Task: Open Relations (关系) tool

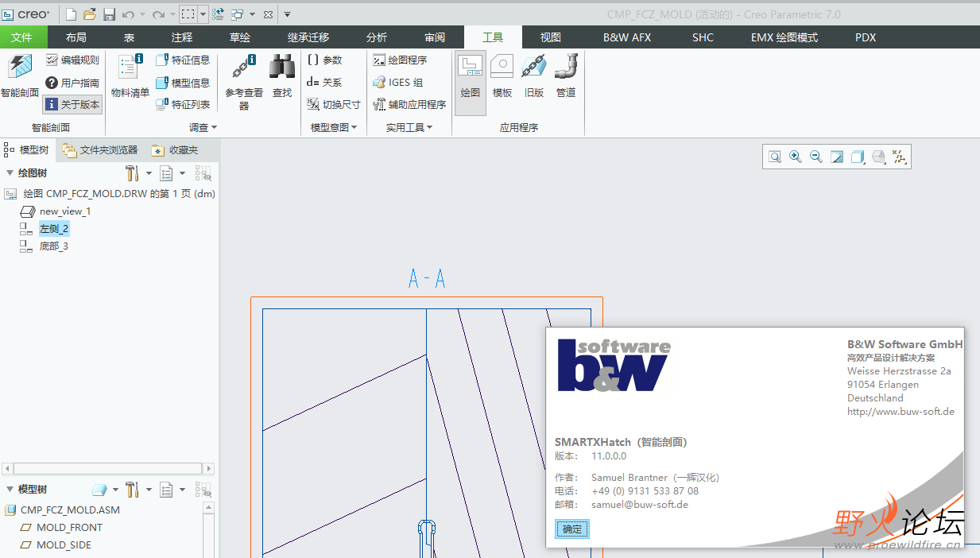Action: [x=324, y=83]
